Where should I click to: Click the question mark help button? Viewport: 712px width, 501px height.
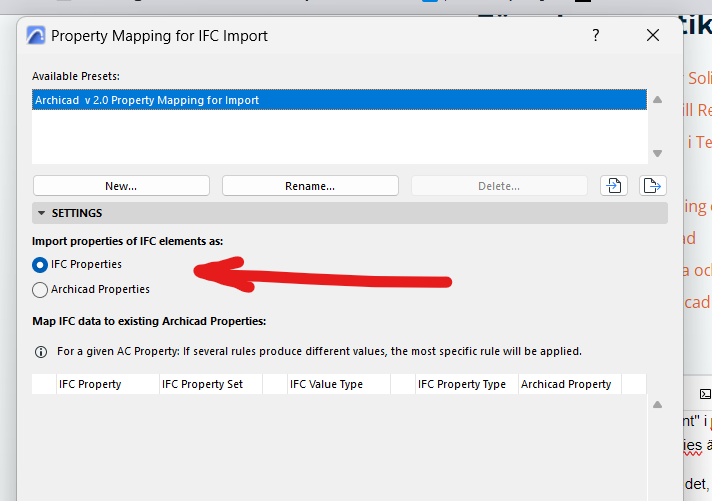coord(596,36)
